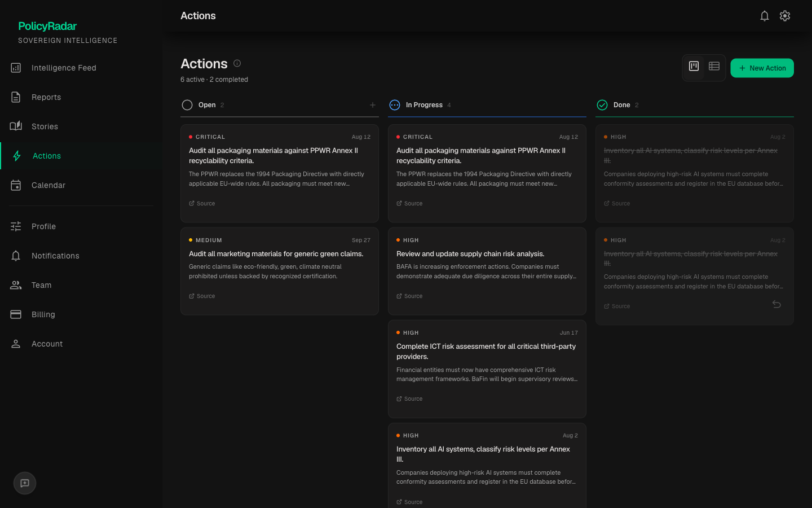Open the Calendar icon in the sidebar
Screen dimensions: 812x508
click(x=16, y=185)
